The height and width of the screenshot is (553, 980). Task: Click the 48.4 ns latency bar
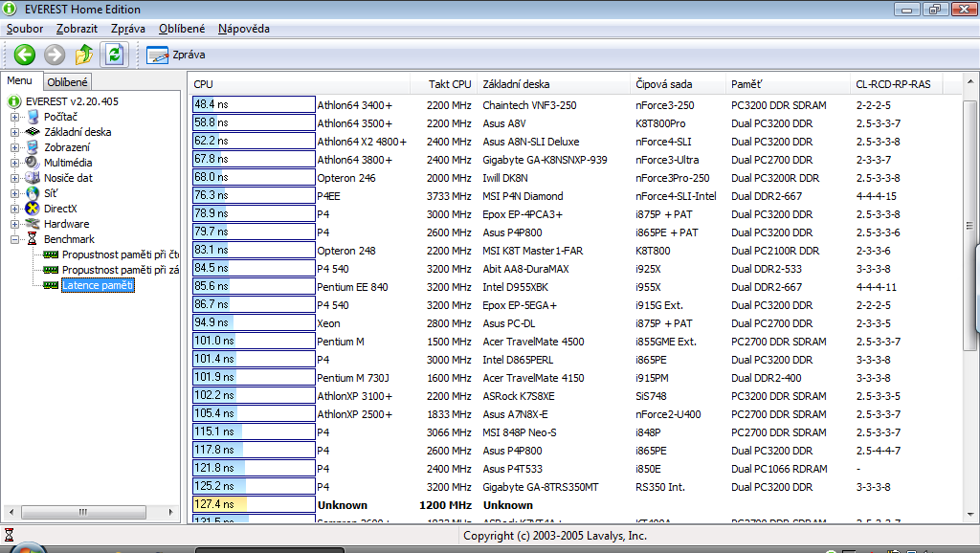coord(254,104)
